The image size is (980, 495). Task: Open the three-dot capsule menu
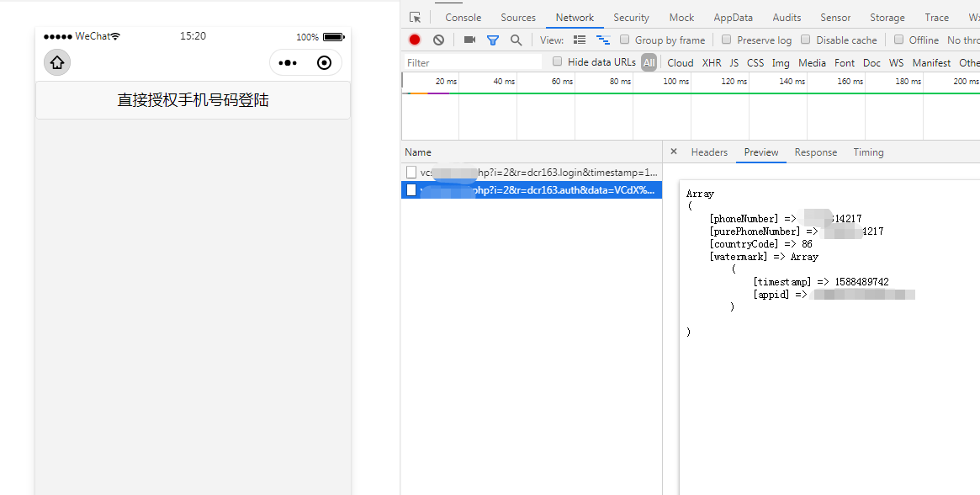click(x=289, y=62)
